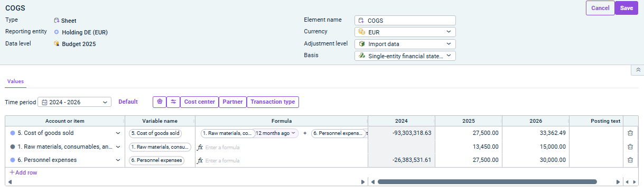
Task: Collapse the header panel with double chevron
Action: 638,70
